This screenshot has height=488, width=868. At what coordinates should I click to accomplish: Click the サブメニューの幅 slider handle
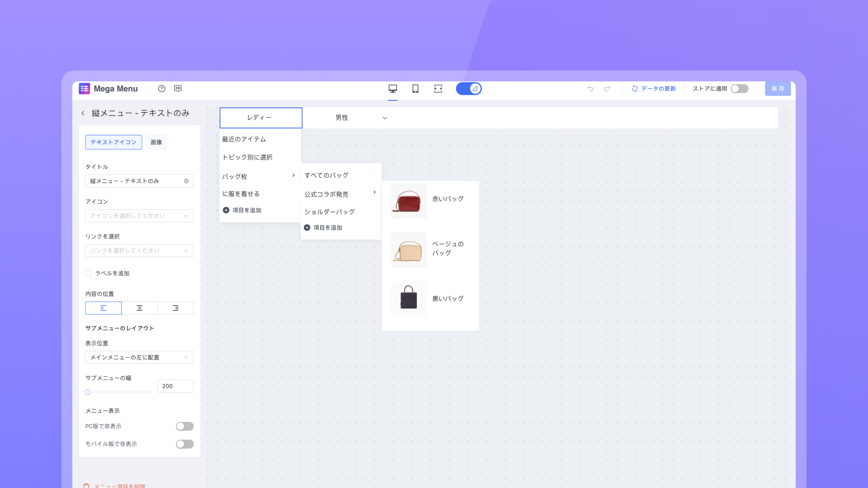click(x=88, y=392)
